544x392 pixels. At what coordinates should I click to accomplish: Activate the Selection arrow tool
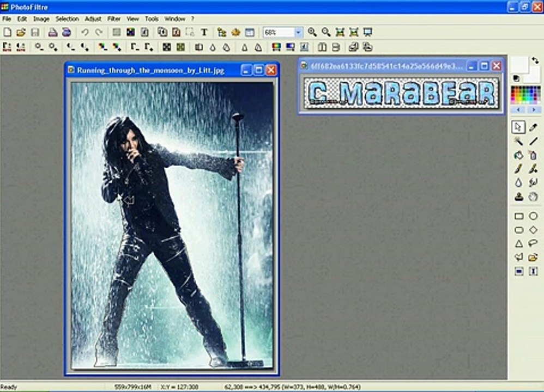pos(518,127)
